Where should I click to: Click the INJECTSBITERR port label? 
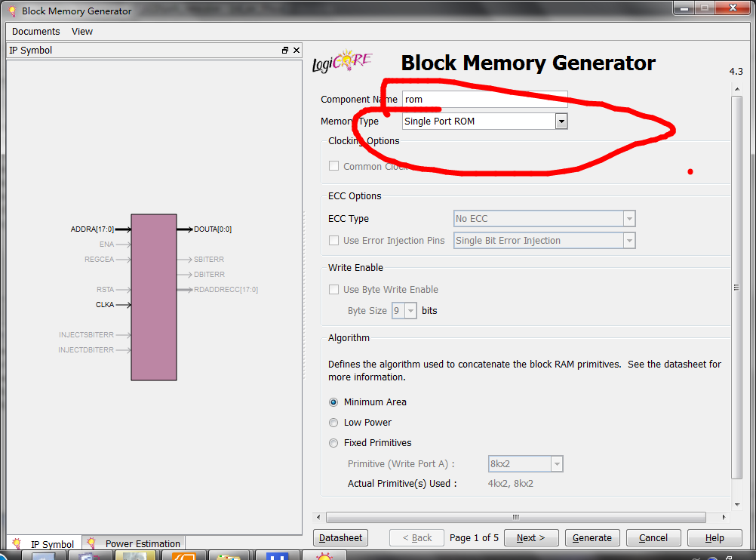coord(86,334)
